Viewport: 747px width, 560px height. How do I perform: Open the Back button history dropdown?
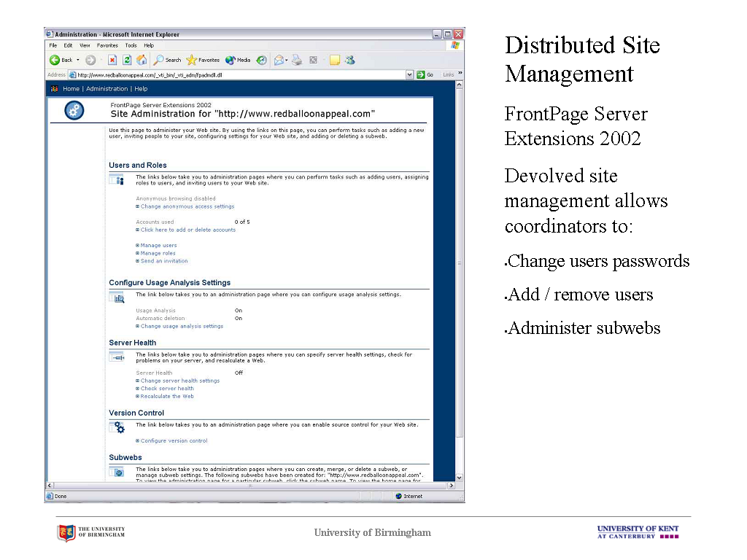[x=78, y=60]
